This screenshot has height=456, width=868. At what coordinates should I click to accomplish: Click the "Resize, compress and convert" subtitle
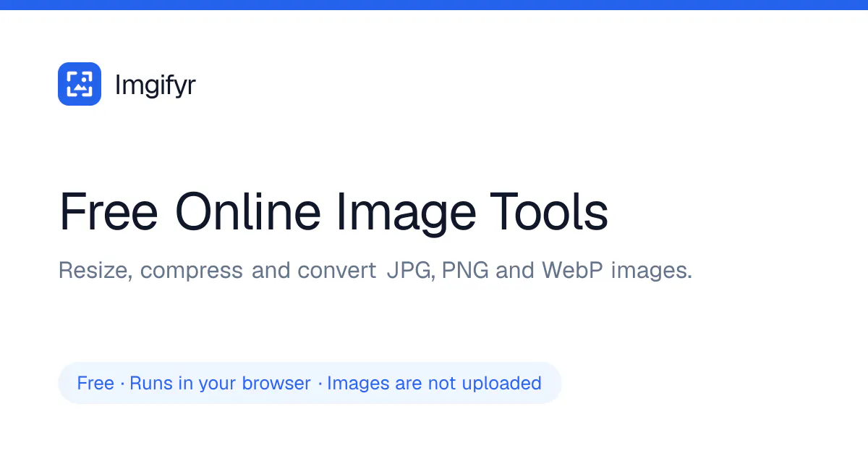pos(375,271)
